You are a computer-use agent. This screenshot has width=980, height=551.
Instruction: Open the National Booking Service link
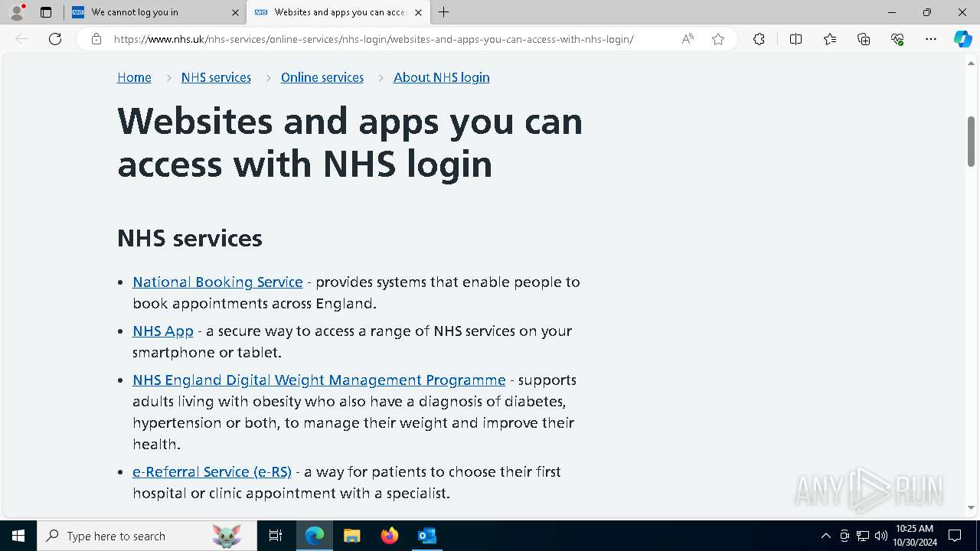217,282
